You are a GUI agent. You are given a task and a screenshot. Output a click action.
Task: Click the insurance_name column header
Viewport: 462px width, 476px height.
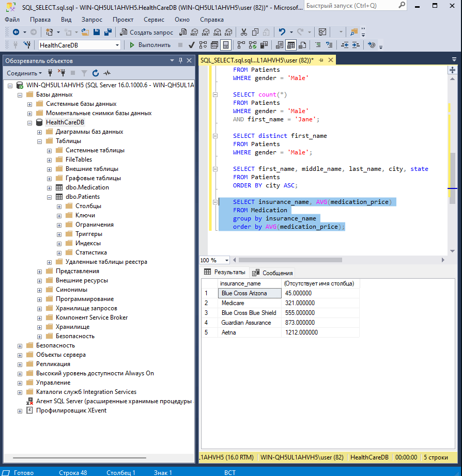pos(250,283)
